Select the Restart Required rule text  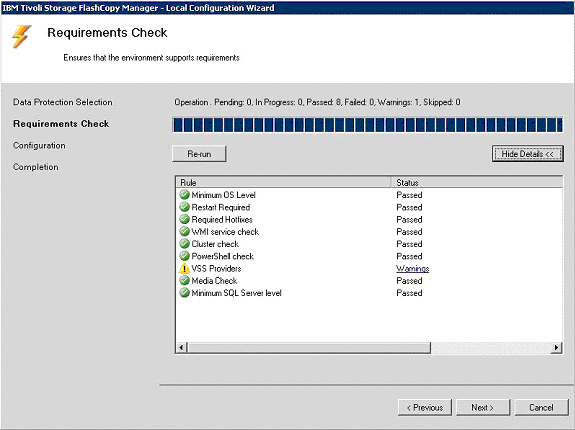[221, 207]
